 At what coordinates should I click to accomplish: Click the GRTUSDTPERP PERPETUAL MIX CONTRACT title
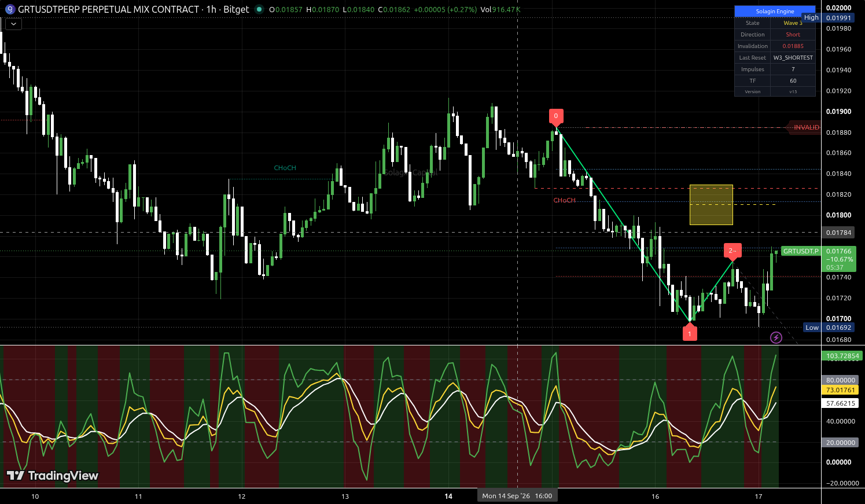pos(109,9)
